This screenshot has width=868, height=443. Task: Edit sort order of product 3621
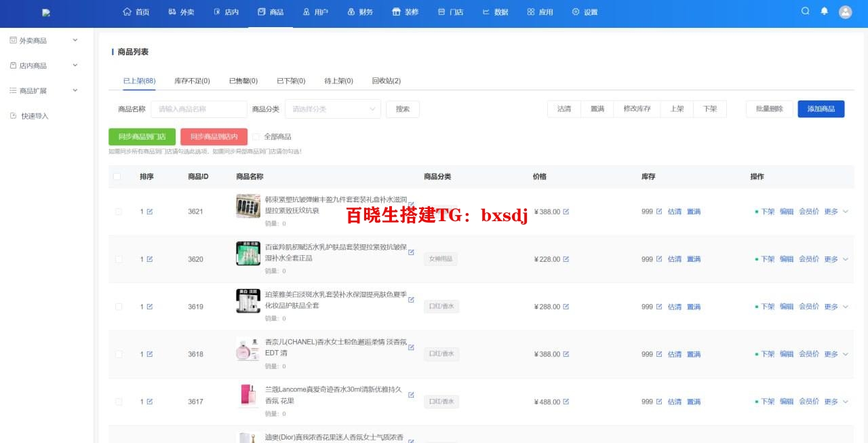click(150, 212)
